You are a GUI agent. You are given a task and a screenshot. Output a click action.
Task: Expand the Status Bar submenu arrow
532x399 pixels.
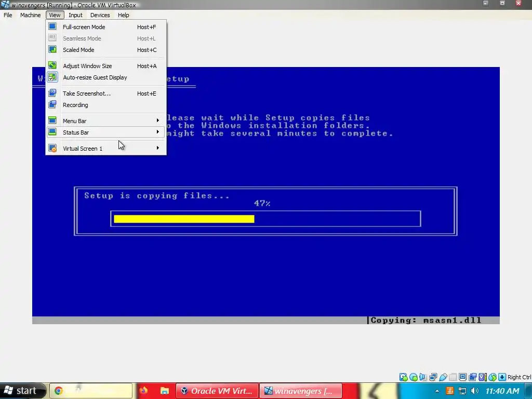[x=158, y=132]
